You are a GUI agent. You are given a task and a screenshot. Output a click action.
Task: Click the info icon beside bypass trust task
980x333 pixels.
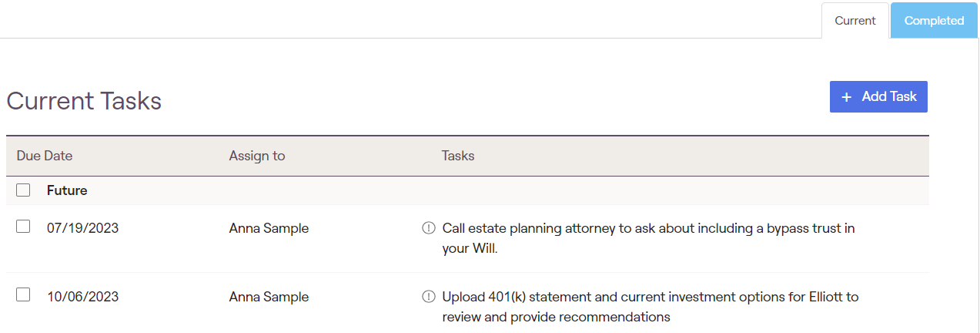(x=429, y=228)
